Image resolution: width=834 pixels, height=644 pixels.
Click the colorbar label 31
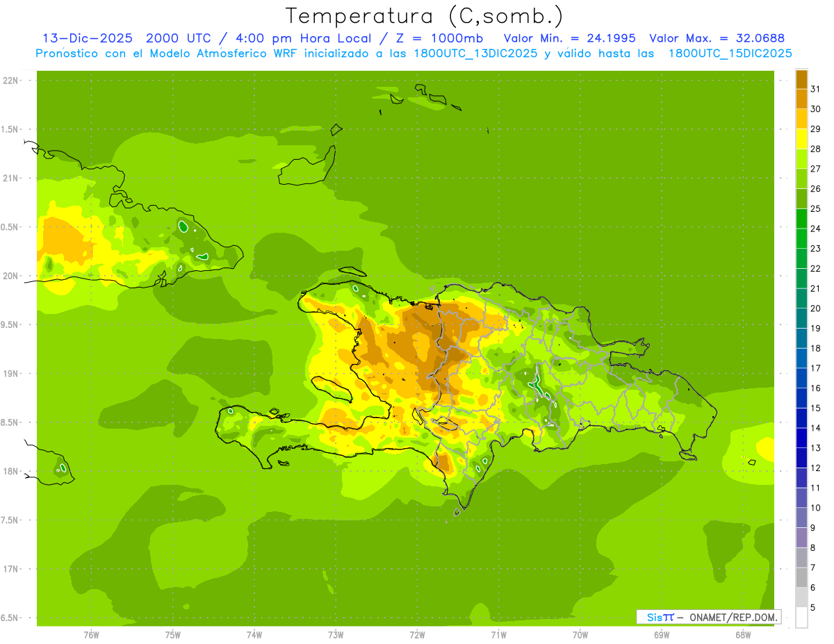coord(816,89)
